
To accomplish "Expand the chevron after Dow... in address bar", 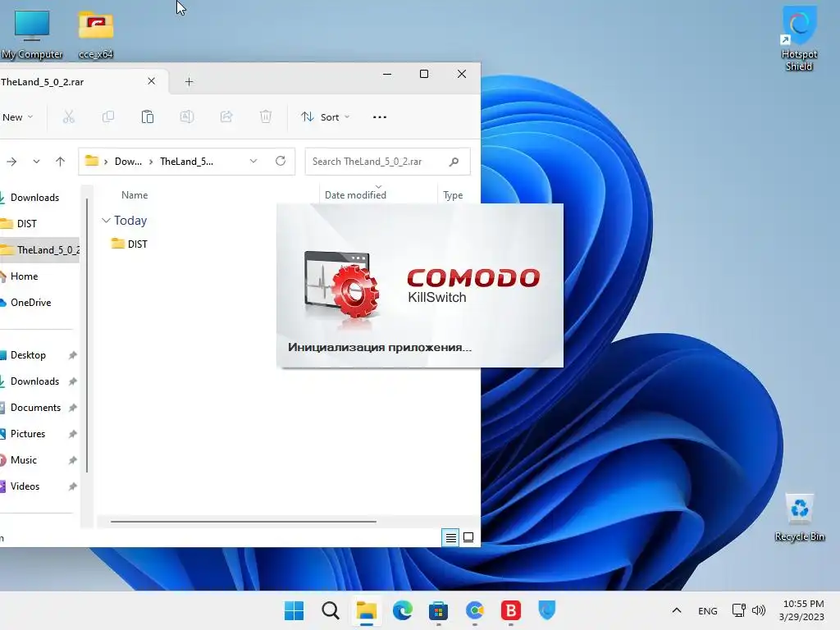I will pos(151,162).
